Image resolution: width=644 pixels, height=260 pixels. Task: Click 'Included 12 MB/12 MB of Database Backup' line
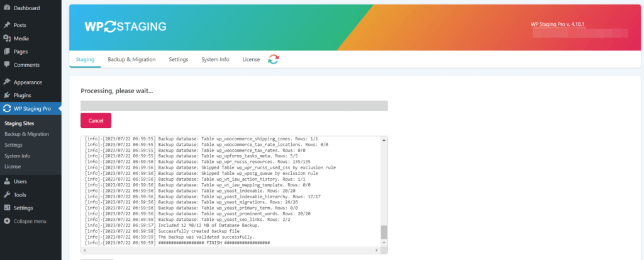coord(172,225)
